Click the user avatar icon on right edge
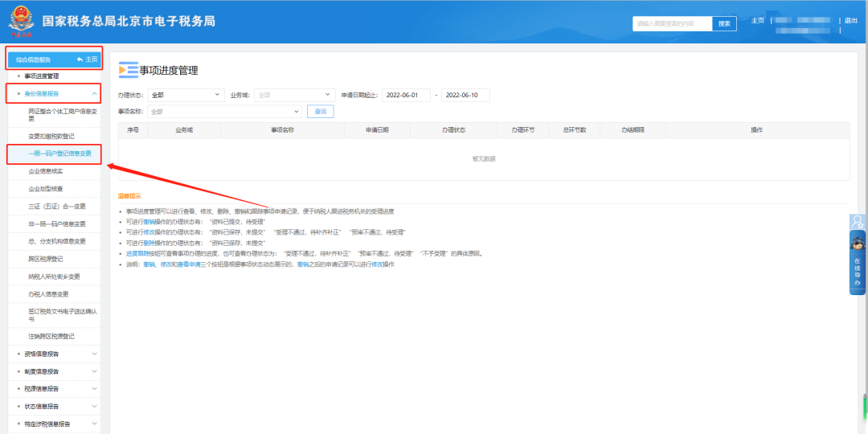This screenshot has height=434, width=868. [858, 223]
